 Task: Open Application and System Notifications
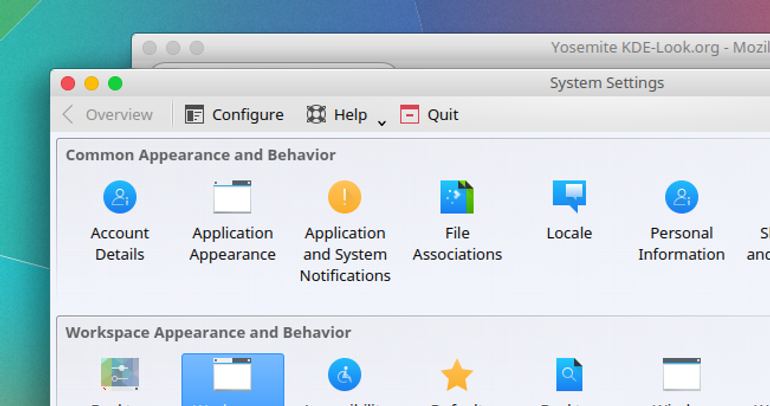pyautogui.click(x=345, y=232)
